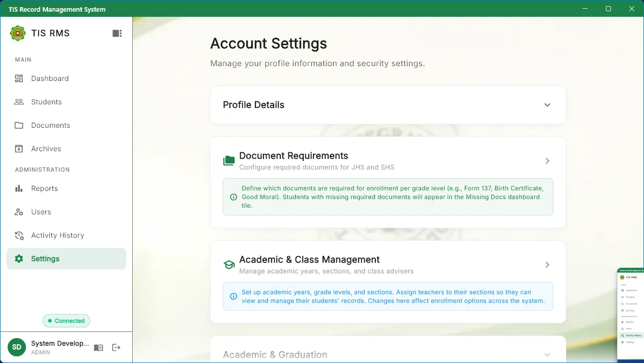Collapse the sidebar with the panel icon
Image resolution: width=644 pixels, height=363 pixels.
pos(117,33)
